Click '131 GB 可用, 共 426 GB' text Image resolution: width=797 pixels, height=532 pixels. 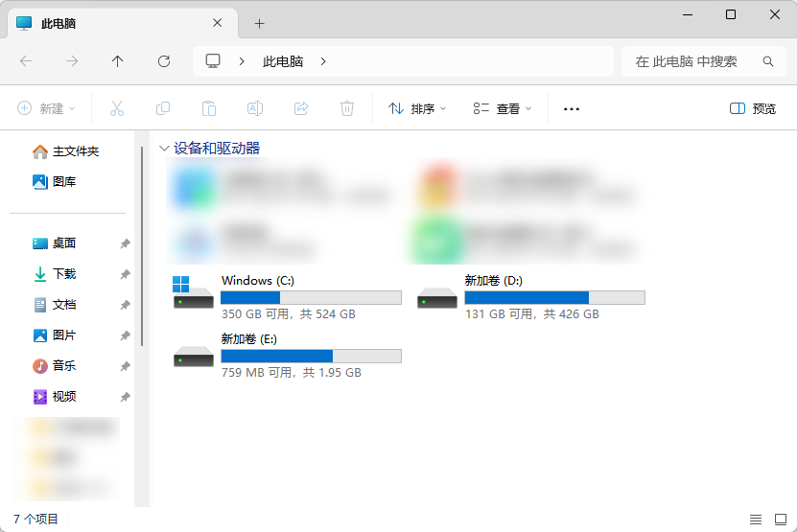532,314
